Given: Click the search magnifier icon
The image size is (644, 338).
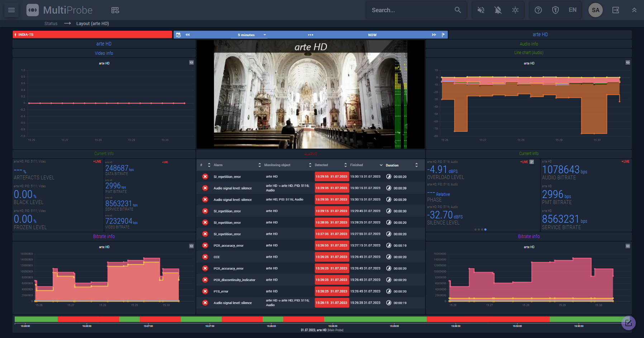Looking at the screenshot, I should [458, 10].
